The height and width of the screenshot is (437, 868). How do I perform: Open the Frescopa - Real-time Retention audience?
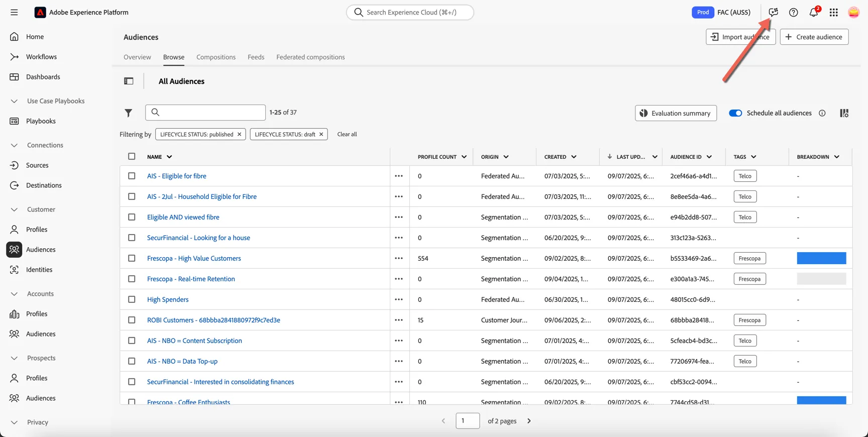pyautogui.click(x=191, y=279)
